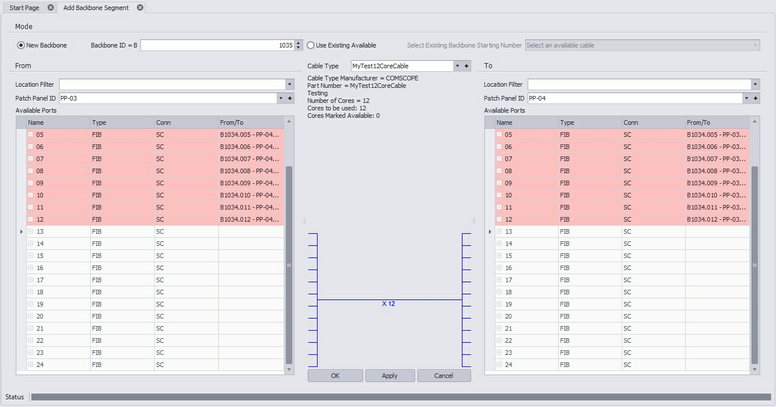Click the Apply button
Image resolution: width=776 pixels, height=407 pixels.
click(x=389, y=375)
